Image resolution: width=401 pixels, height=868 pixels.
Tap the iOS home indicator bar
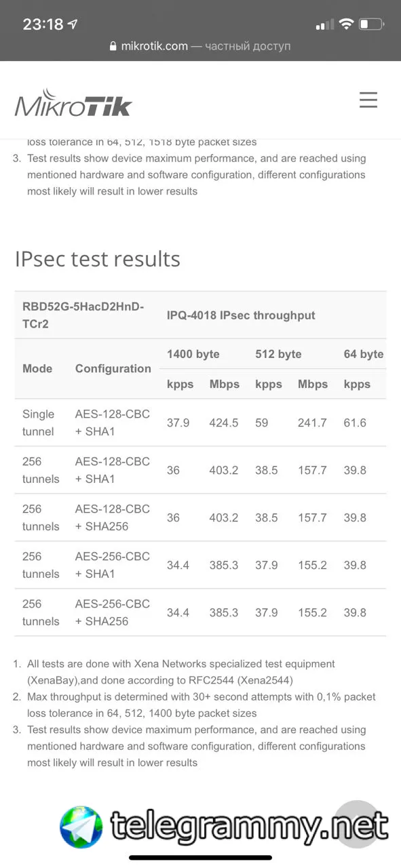pos(200,858)
